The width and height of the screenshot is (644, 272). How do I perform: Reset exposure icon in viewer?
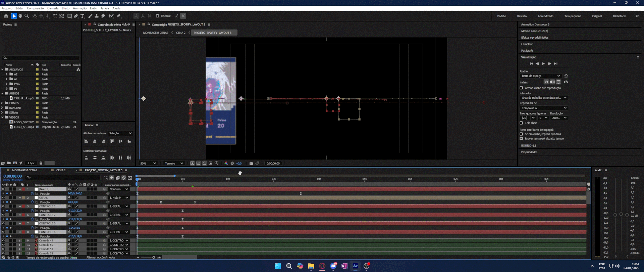(232, 164)
